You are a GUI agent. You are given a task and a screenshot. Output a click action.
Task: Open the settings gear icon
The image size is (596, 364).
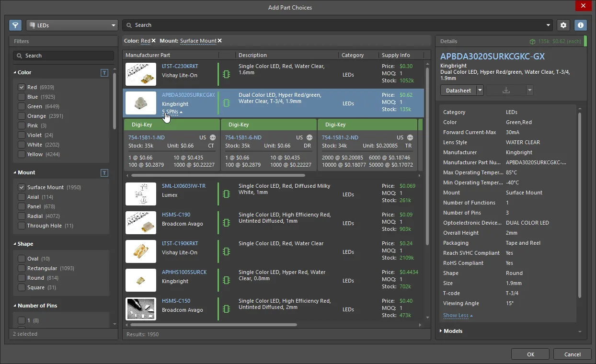click(x=563, y=25)
